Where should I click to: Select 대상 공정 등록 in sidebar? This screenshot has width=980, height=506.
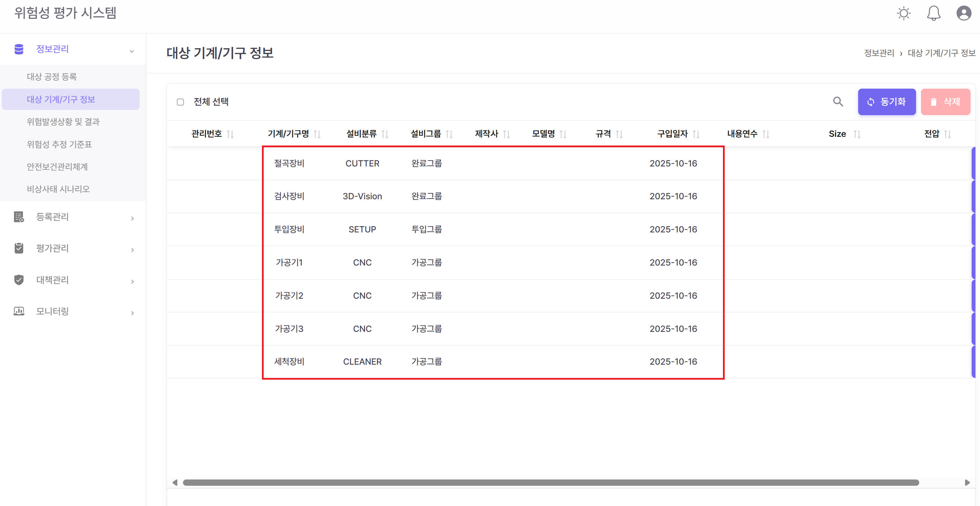(52, 76)
